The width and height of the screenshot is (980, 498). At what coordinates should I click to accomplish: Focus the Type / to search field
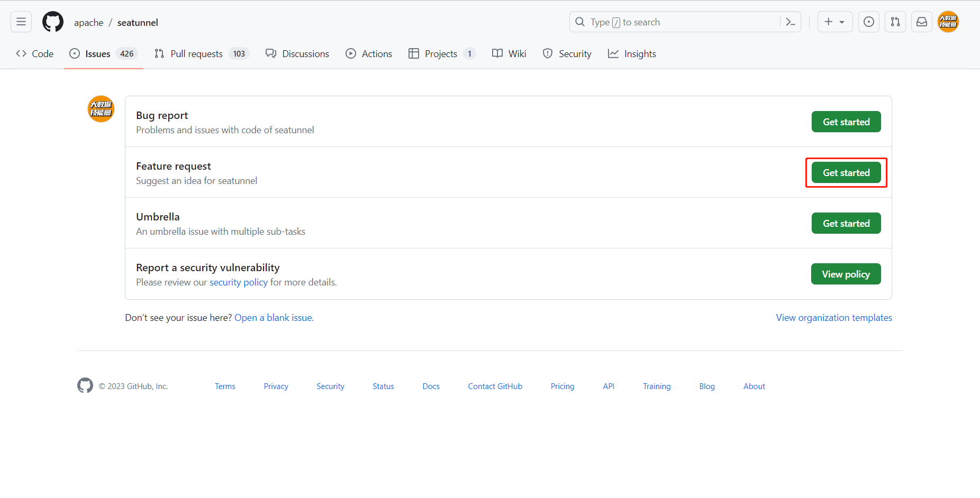point(685,22)
